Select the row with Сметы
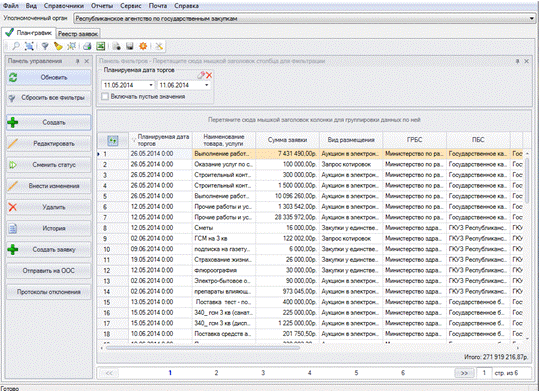The height and width of the screenshot is (391, 539). 311,228
